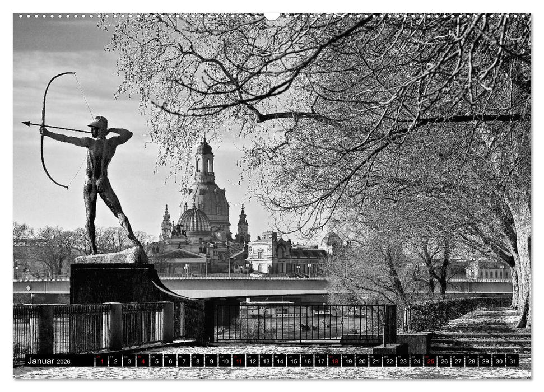Click date cell 2 next to New Year
The image size is (544, 392).
[x=115, y=361]
